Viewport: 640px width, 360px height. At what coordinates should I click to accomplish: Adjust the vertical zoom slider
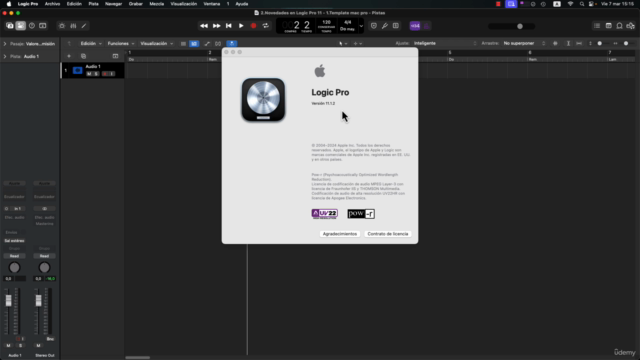(x=600, y=43)
